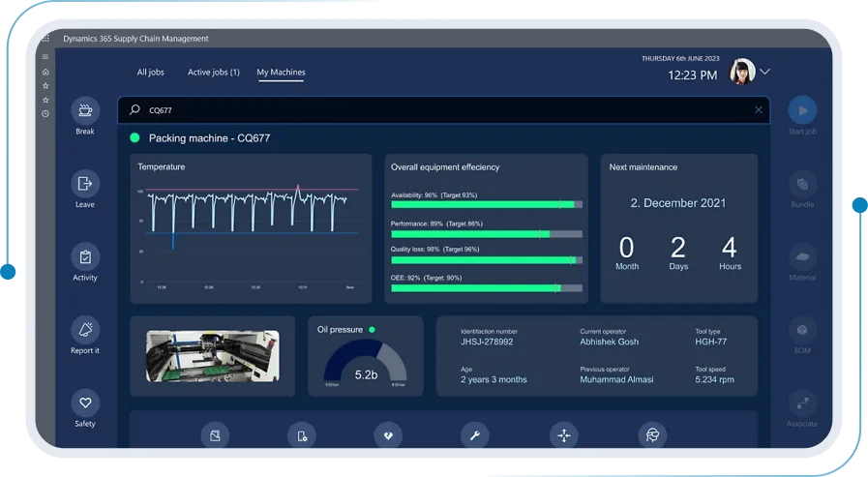Select the My Machines tab
This screenshot has height=477, width=868.
click(281, 72)
